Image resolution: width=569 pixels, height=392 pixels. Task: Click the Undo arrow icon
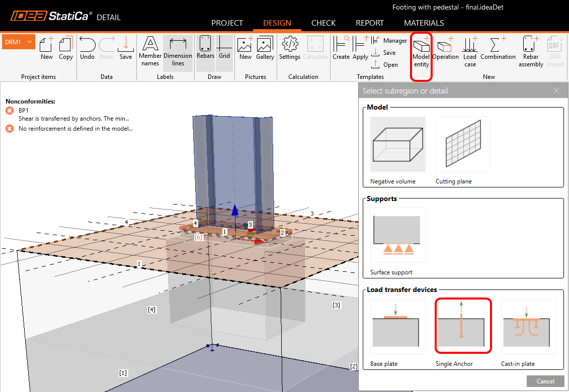click(87, 48)
